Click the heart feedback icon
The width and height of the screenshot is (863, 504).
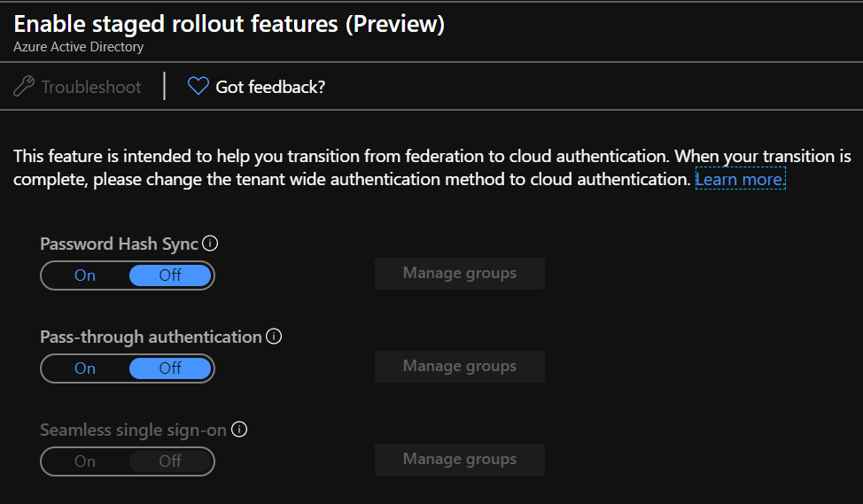pos(198,87)
